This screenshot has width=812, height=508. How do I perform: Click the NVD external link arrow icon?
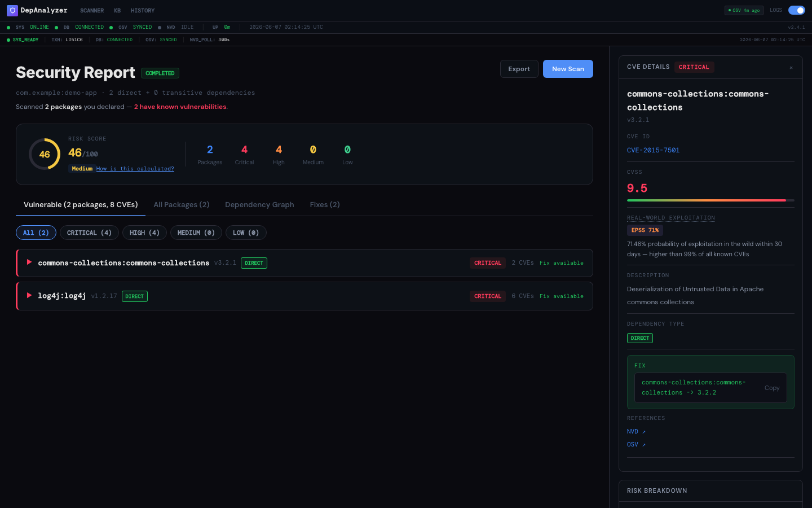tap(644, 432)
